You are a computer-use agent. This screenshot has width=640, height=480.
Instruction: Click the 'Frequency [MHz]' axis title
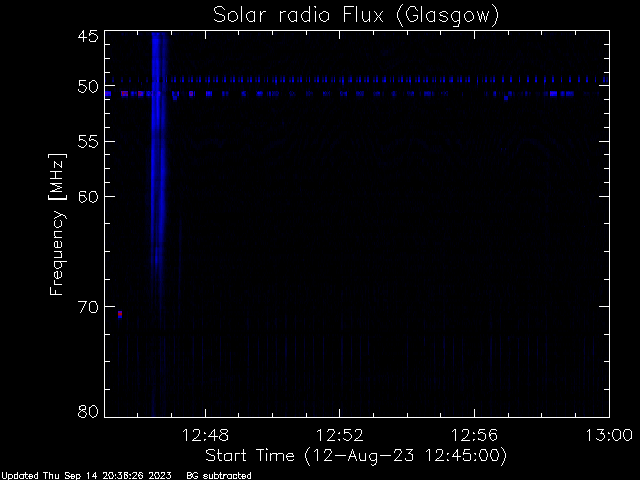point(57,224)
